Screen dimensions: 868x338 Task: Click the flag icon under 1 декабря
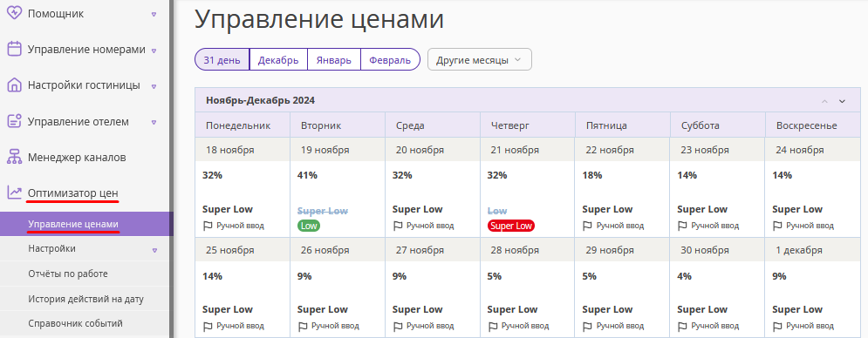pyautogui.click(x=778, y=326)
